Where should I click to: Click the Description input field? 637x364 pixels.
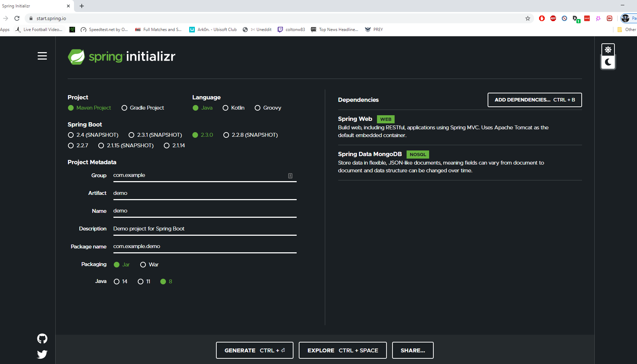[x=205, y=229]
